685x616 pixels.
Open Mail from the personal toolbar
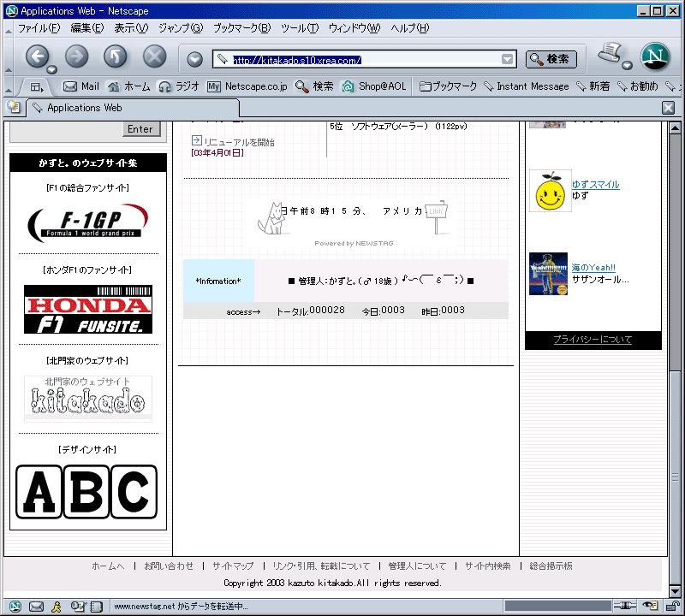tap(81, 86)
